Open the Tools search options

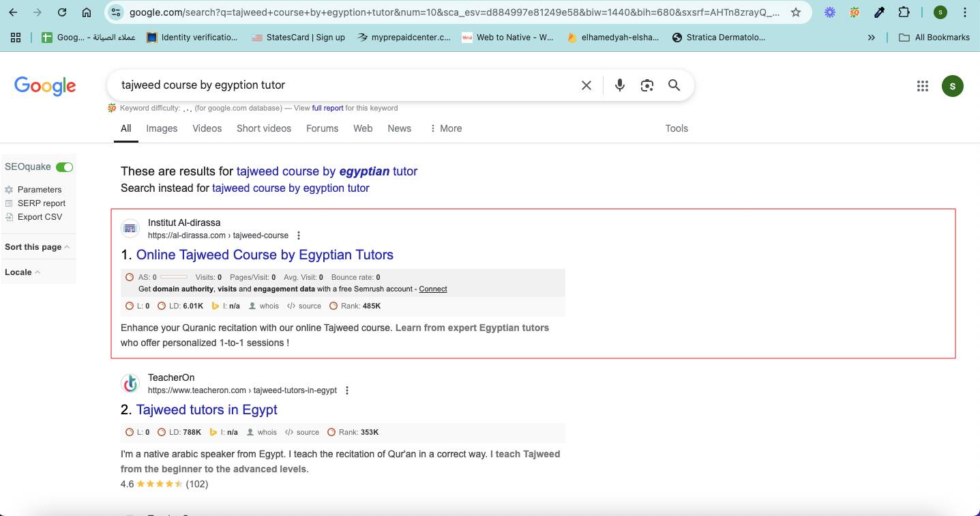click(677, 128)
